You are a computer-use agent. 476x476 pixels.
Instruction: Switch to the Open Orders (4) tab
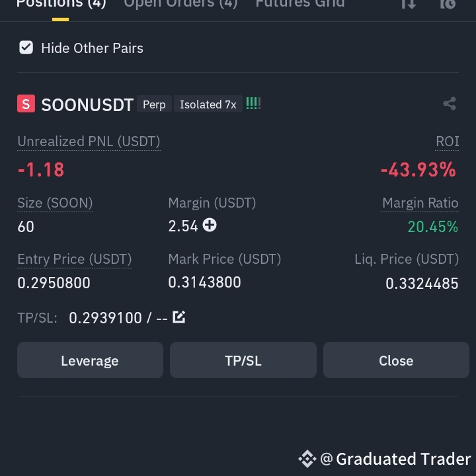coord(180,4)
